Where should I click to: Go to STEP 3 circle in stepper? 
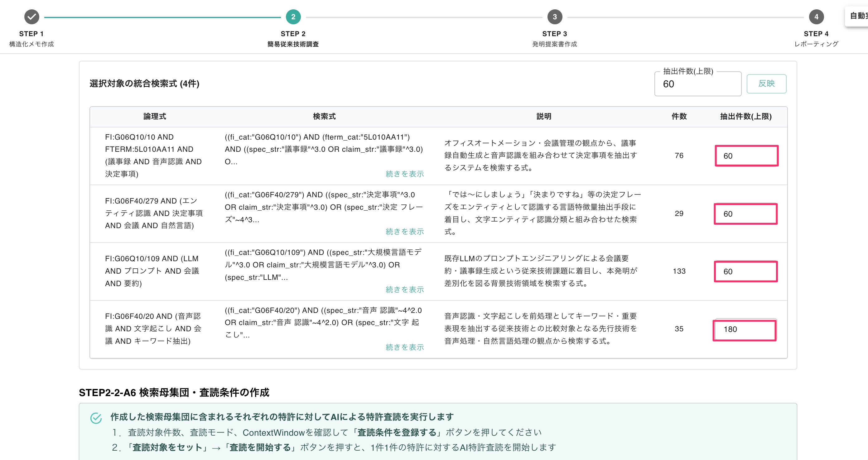pos(555,17)
